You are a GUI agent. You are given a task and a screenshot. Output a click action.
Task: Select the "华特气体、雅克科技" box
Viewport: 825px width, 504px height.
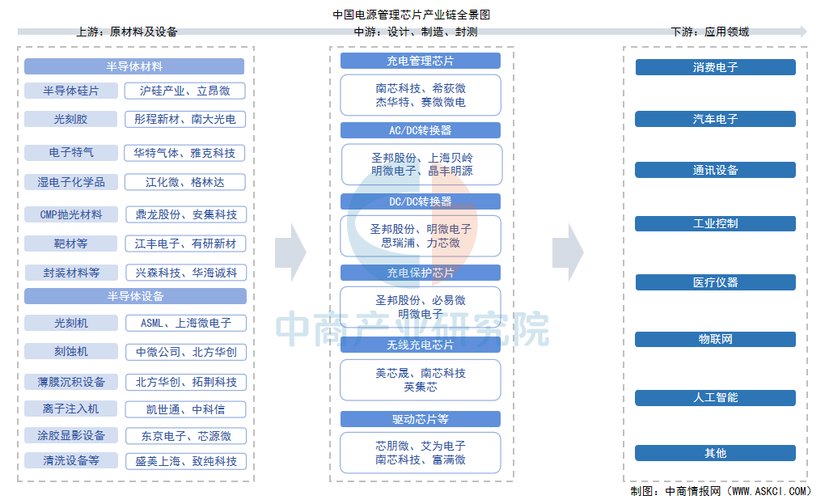point(184,153)
